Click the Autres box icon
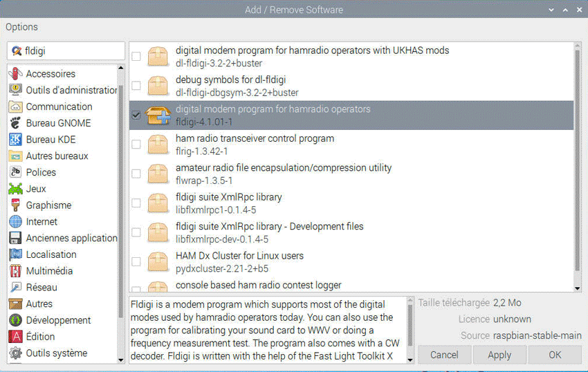588x372 pixels. (15, 304)
